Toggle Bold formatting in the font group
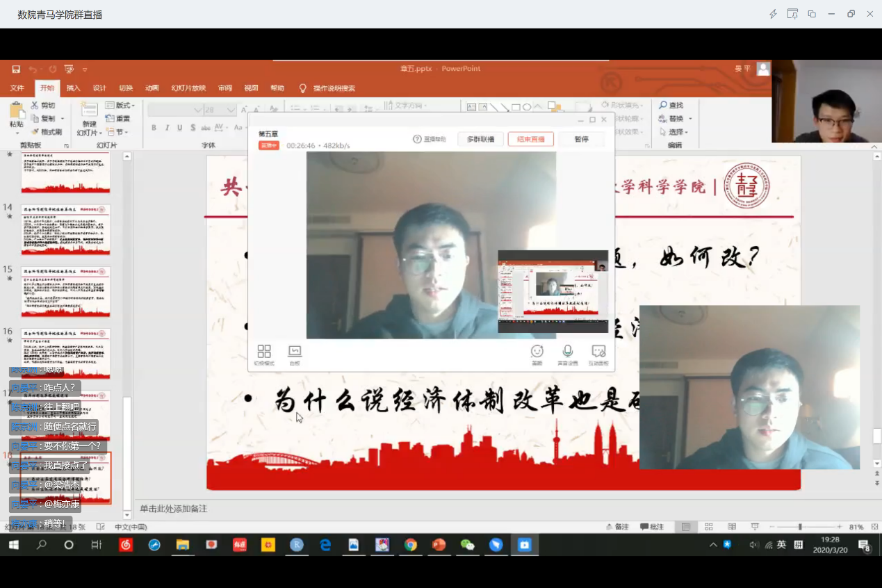 [154, 128]
